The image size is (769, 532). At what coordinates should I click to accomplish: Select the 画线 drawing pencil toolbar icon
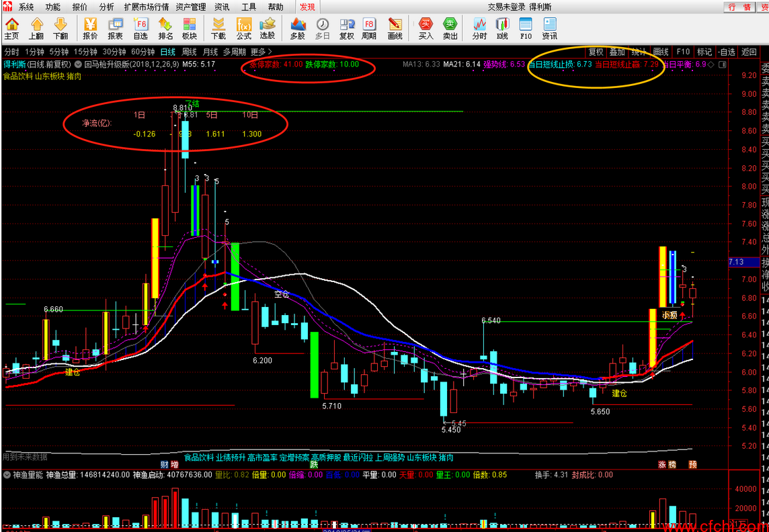(x=395, y=28)
